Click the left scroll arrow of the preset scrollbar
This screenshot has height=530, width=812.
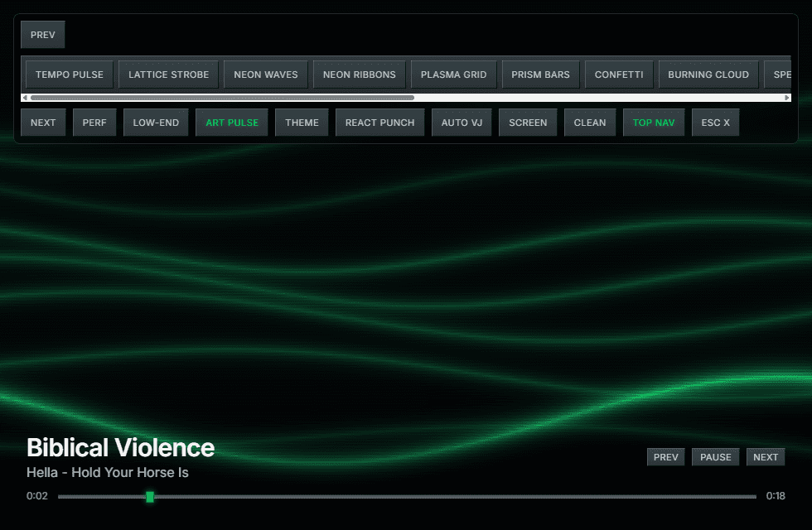tap(25, 98)
